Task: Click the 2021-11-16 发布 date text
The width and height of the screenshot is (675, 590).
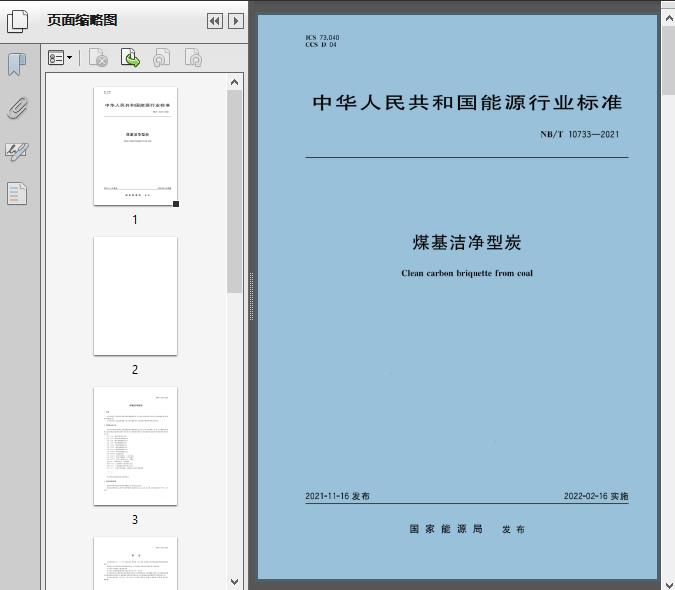Action: (x=338, y=496)
